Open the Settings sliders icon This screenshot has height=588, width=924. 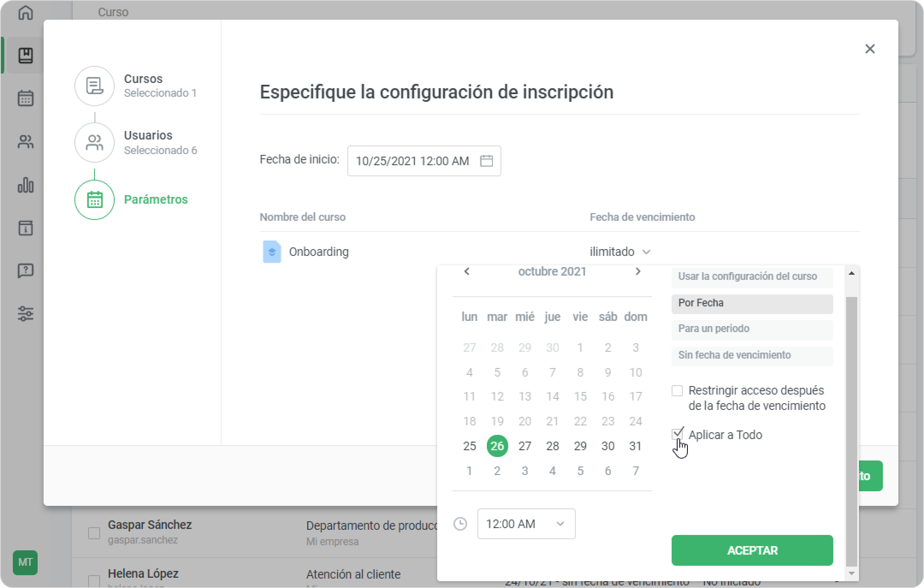(x=26, y=314)
